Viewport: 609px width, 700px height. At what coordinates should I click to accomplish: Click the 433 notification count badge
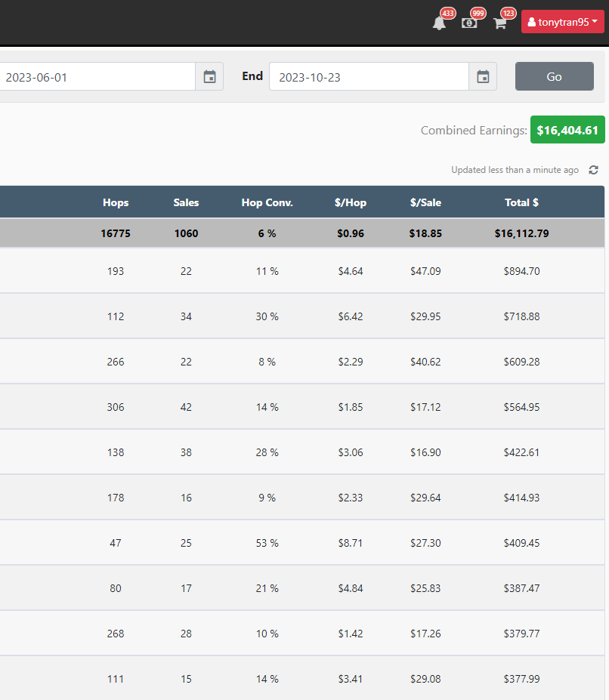click(448, 13)
